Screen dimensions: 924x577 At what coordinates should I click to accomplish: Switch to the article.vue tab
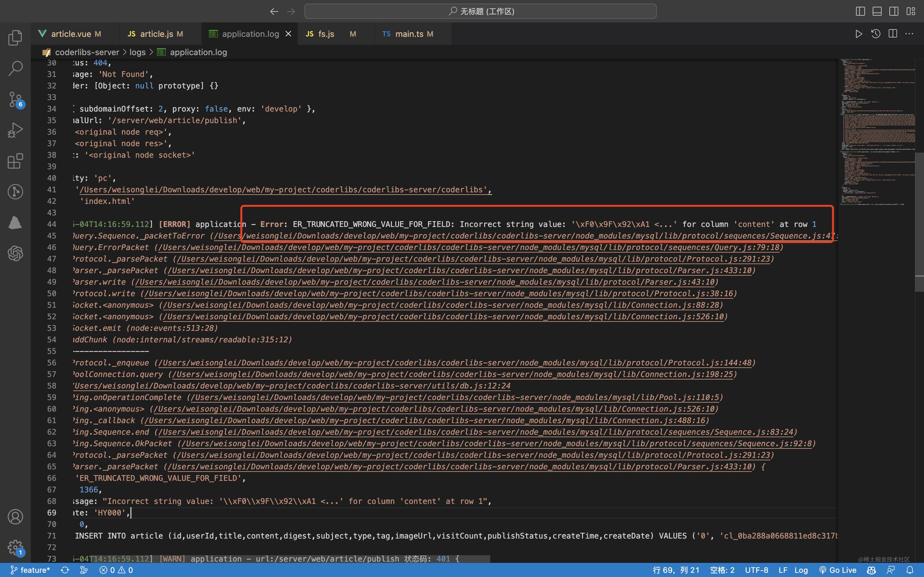tap(71, 34)
